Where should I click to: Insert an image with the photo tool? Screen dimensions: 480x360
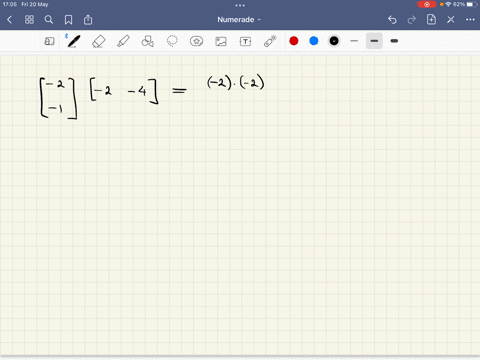(x=221, y=41)
